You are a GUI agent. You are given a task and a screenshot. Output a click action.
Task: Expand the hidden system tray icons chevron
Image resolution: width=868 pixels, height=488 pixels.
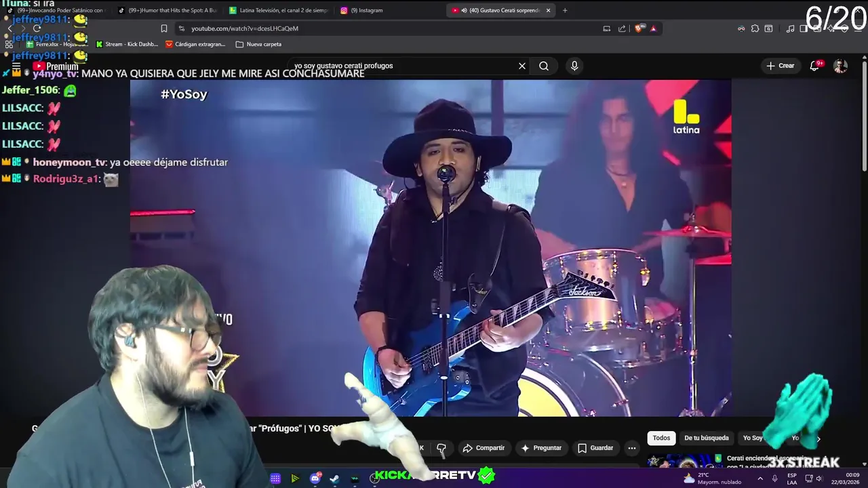761,479
